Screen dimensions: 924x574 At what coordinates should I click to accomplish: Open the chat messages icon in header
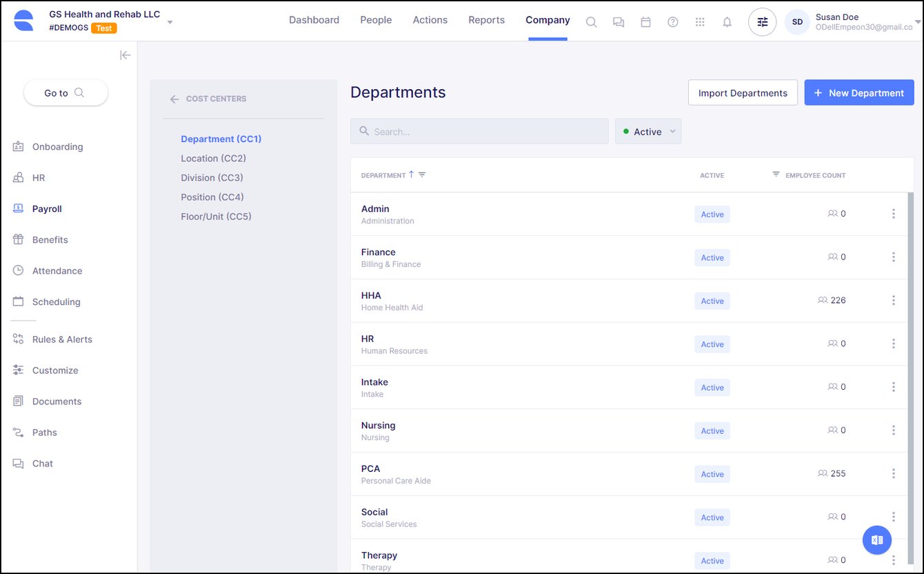coord(619,22)
